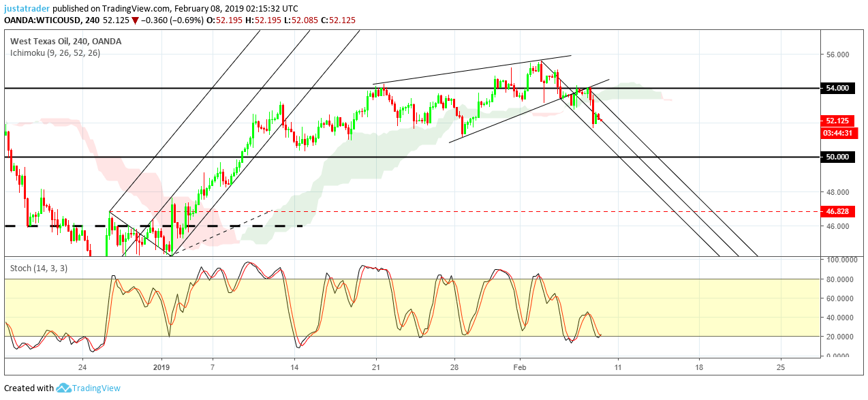868x400 pixels.
Task: Click the 20.0000 stochastic axis value
Action: [x=839, y=337]
